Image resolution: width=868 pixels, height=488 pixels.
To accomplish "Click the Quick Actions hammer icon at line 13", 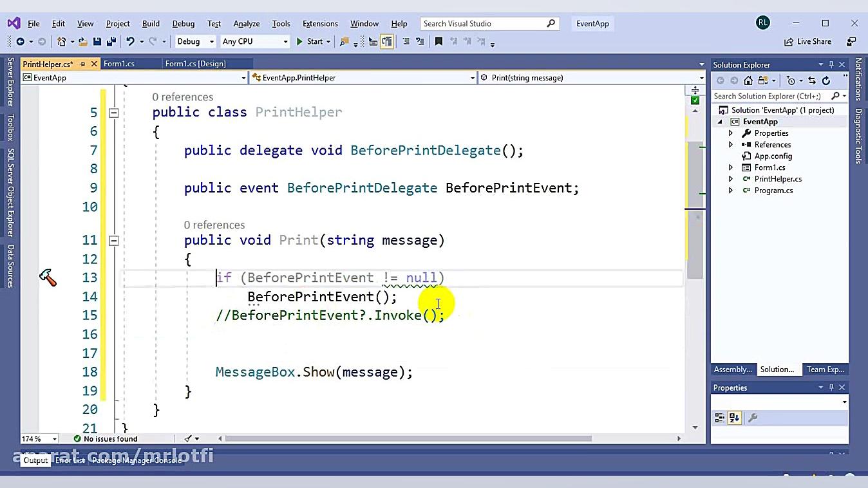I will [48, 277].
